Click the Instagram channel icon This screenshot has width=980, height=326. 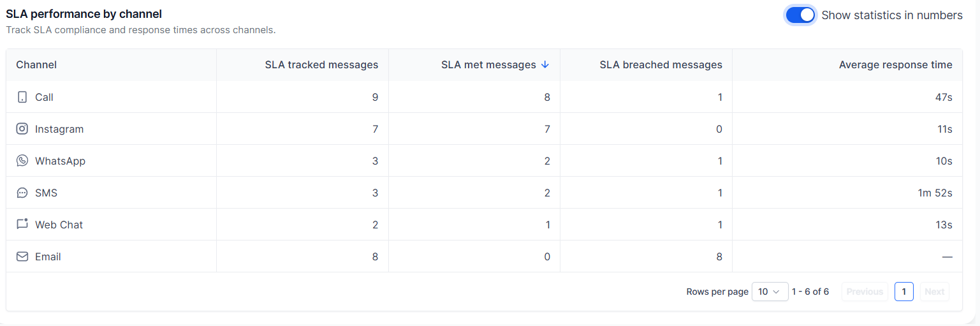click(22, 129)
